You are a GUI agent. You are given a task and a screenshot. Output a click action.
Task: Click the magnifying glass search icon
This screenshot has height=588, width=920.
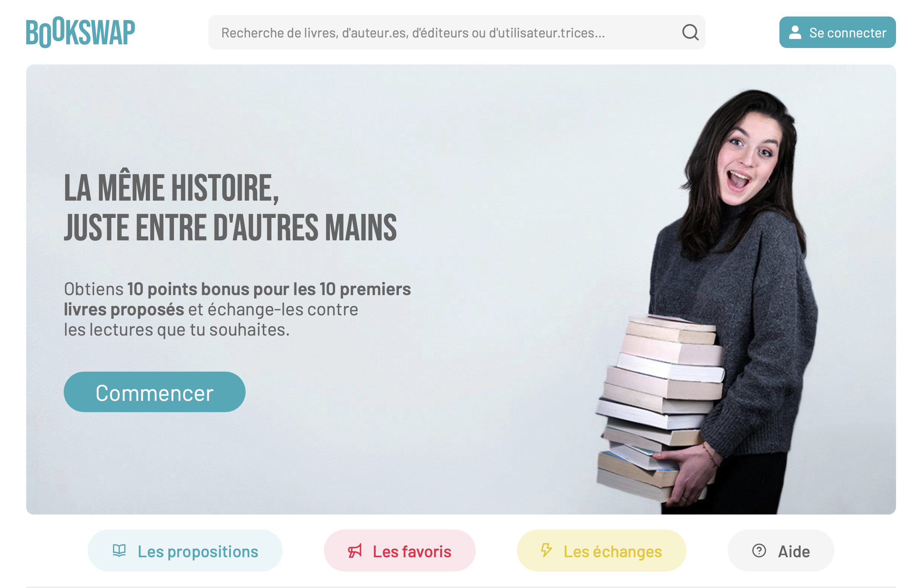tap(690, 33)
